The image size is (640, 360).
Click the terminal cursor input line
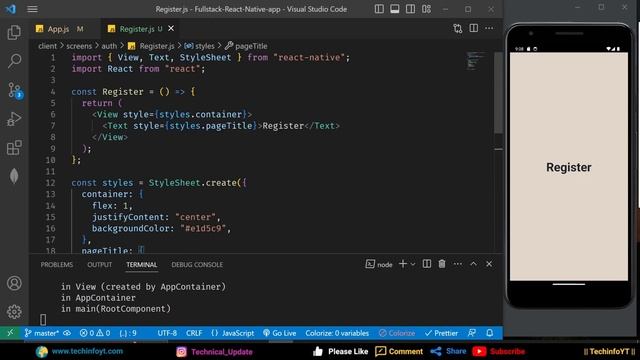[43, 319]
